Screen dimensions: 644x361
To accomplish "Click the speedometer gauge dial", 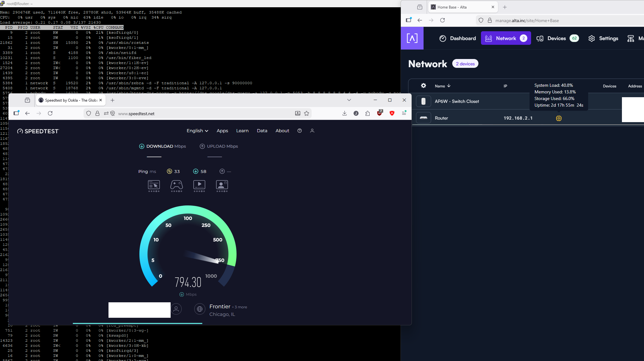I will point(188,246).
